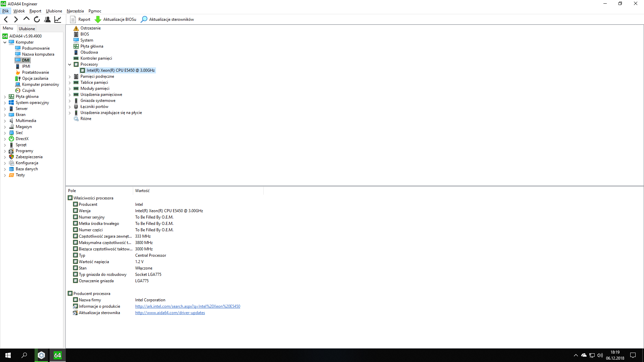Click the Ekran monitor icon
Viewport: 644px width, 362px height.
11,115
